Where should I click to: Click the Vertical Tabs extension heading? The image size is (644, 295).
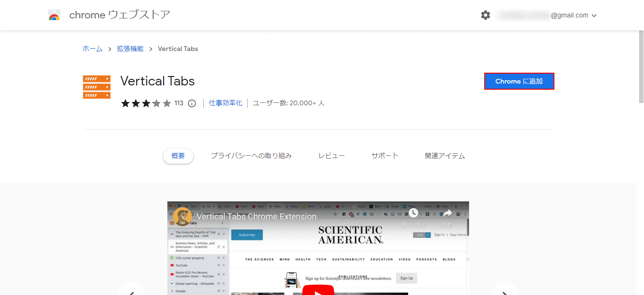[x=157, y=81]
